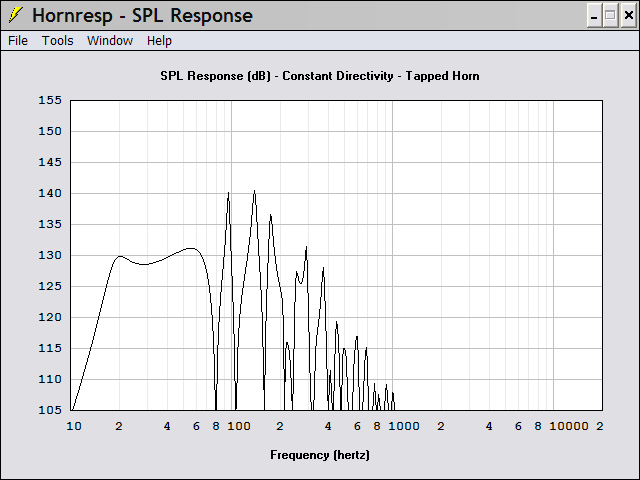This screenshot has width=640, height=480.
Task: Close the SPL Response window
Action: [x=628, y=16]
